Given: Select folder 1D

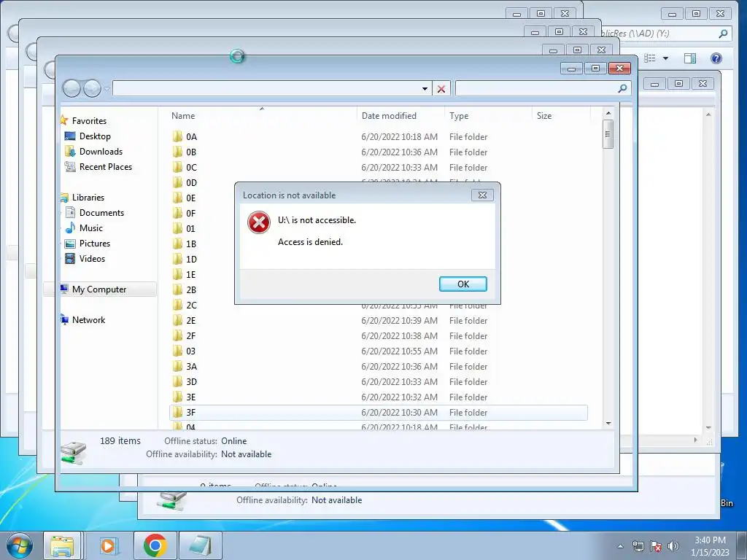Looking at the screenshot, I should click(191, 259).
